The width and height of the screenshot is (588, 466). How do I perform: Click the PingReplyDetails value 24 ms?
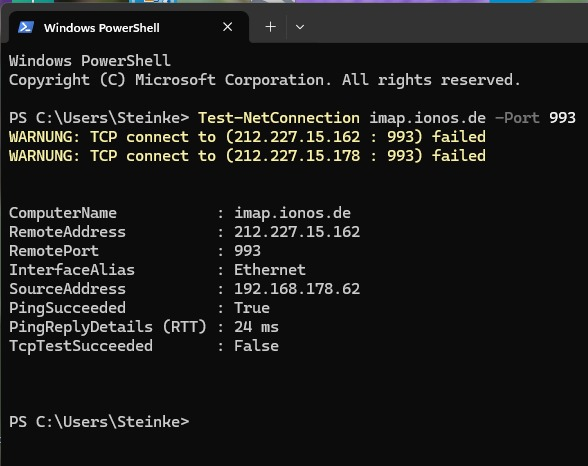pos(256,327)
